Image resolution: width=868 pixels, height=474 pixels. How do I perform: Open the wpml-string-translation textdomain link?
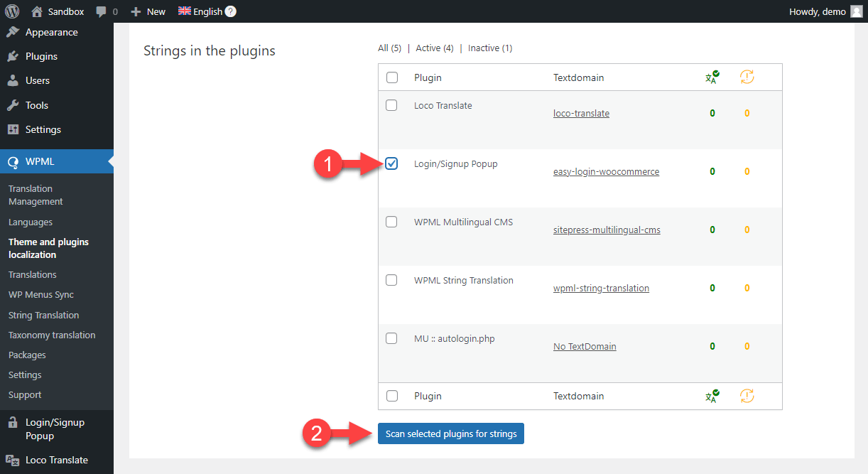pyautogui.click(x=601, y=288)
